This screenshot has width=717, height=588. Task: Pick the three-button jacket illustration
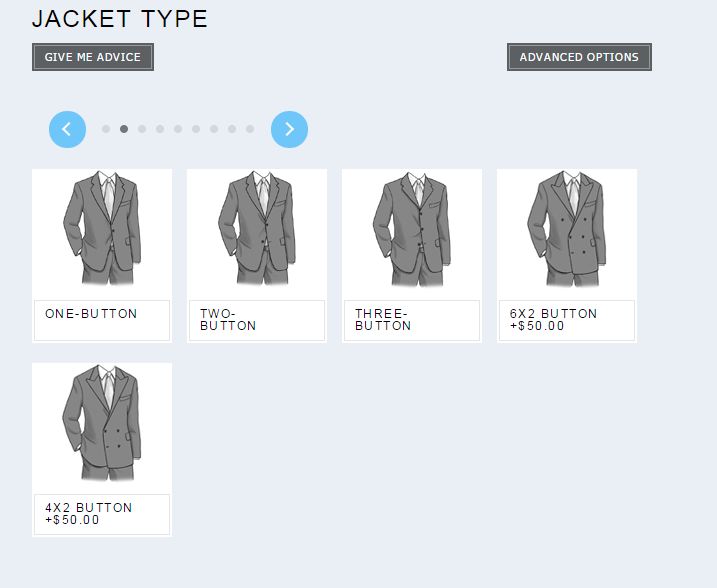[412, 229]
